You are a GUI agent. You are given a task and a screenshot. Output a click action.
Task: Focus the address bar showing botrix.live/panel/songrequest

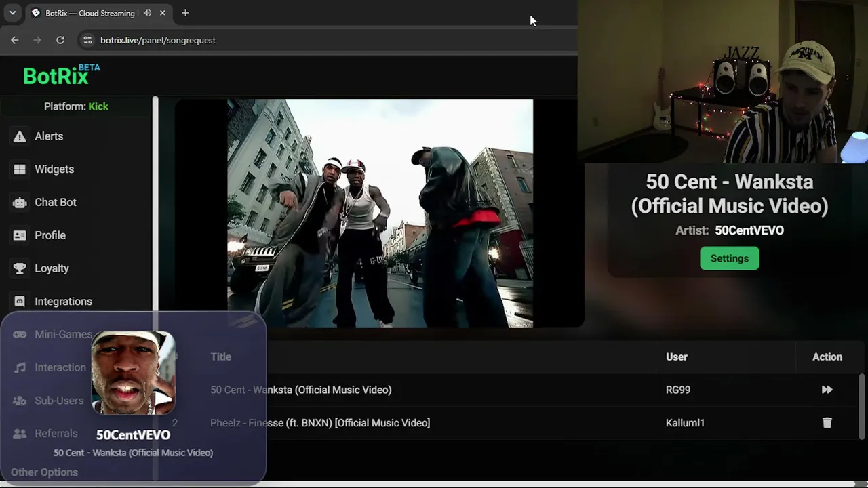click(158, 40)
